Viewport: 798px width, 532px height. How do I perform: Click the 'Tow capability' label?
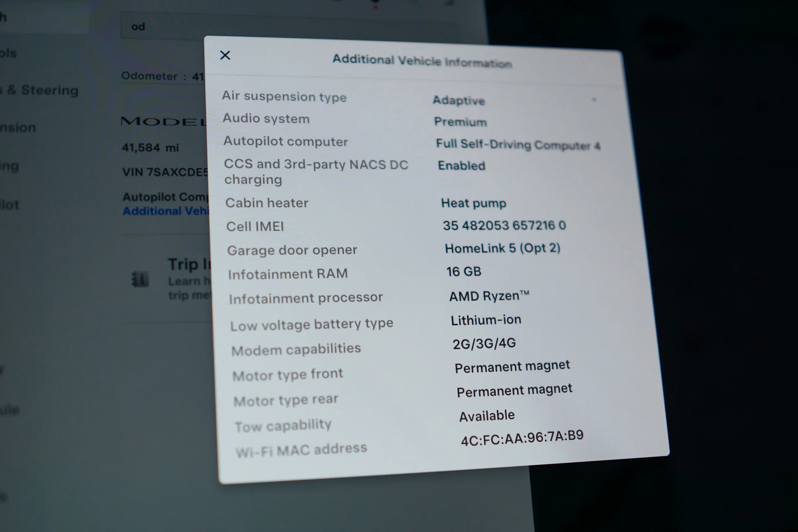[283, 426]
